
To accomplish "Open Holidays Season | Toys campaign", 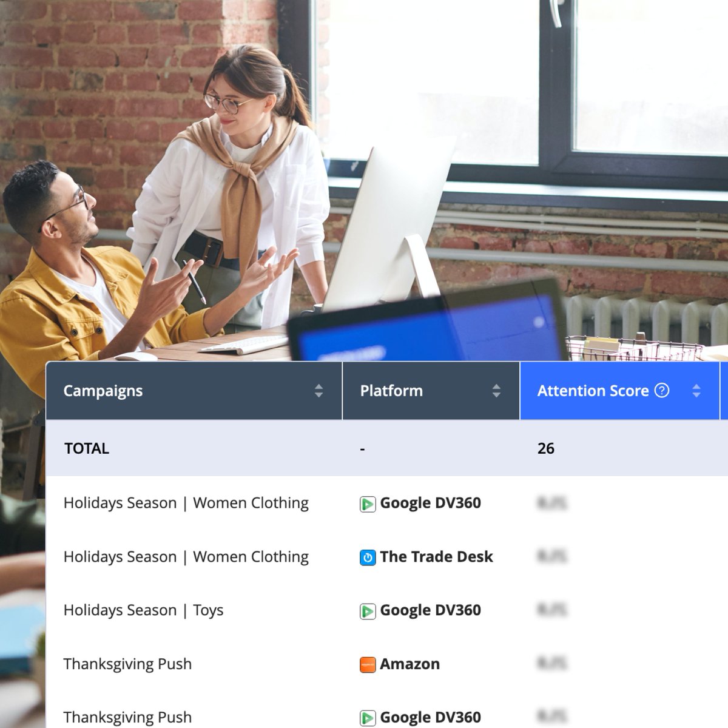I will (144, 610).
